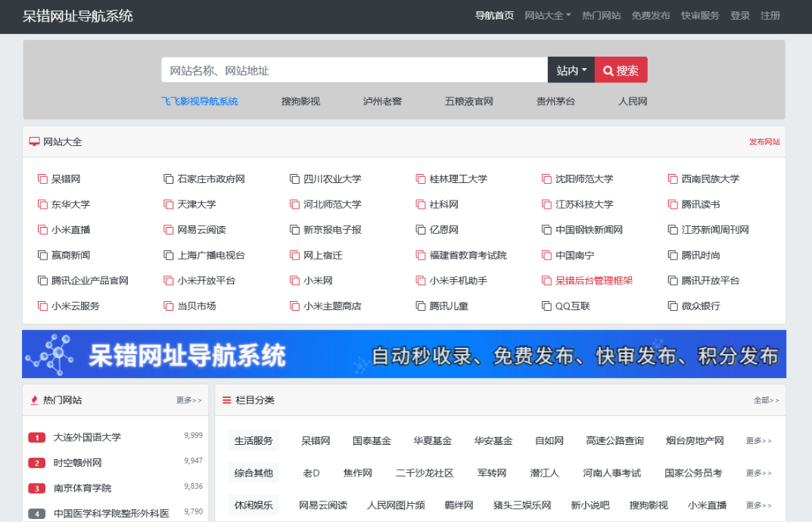Click the icon next to QQ互联
812x528 pixels.
coord(546,306)
